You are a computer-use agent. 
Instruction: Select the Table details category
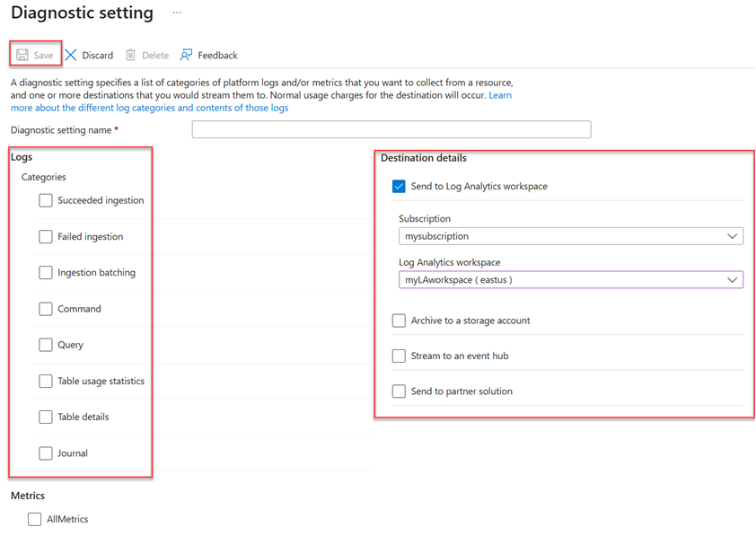pyautogui.click(x=45, y=417)
